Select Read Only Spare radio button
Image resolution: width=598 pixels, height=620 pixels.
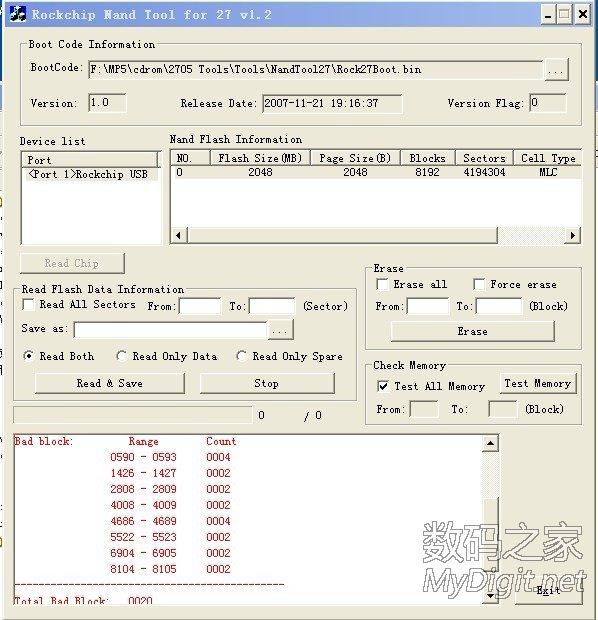pyautogui.click(x=242, y=356)
